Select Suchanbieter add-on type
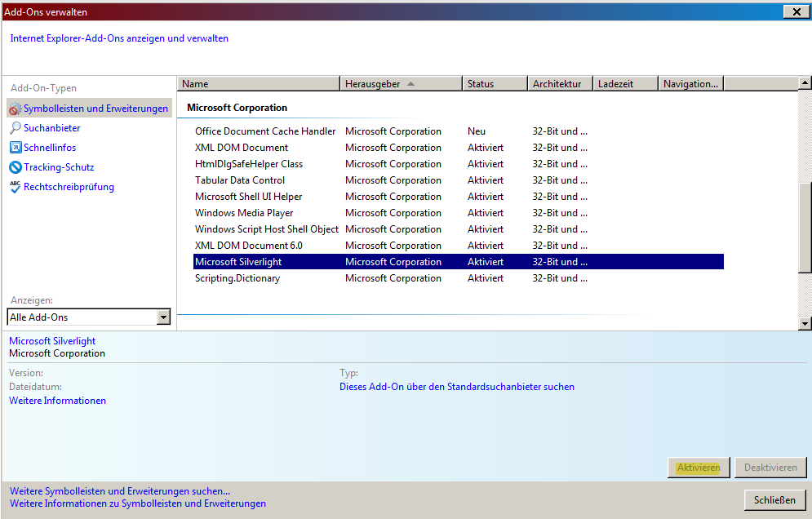Image resolution: width=812 pixels, height=519 pixels. tap(51, 128)
